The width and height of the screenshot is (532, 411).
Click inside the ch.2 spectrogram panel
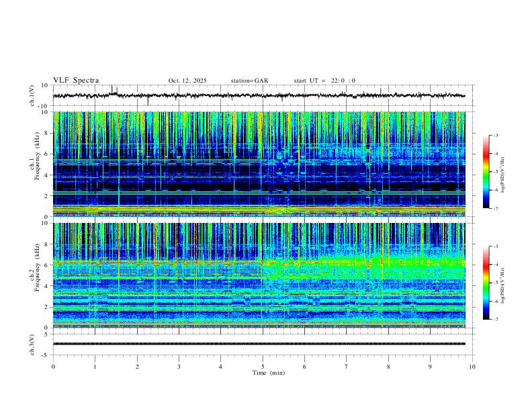tap(259, 275)
